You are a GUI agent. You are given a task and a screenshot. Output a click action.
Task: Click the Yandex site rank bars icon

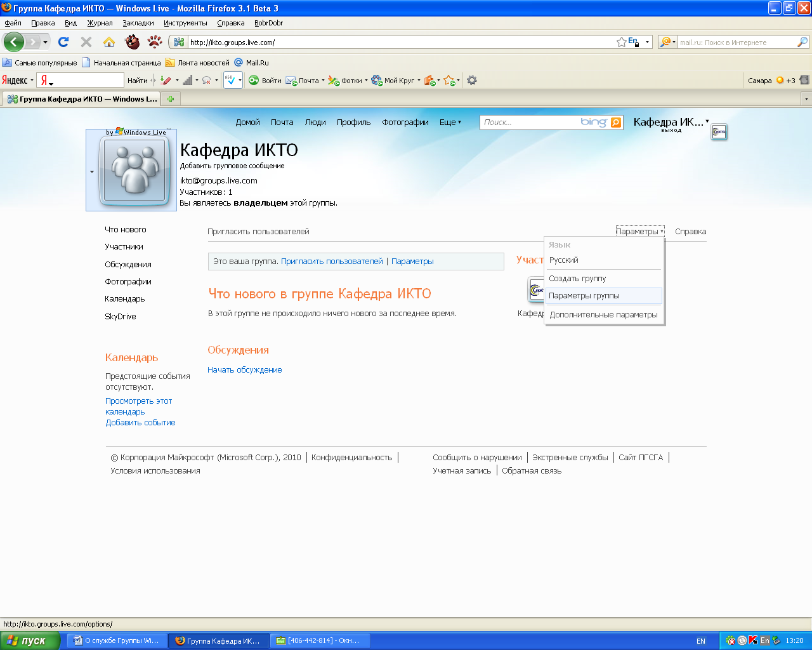tap(188, 81)
